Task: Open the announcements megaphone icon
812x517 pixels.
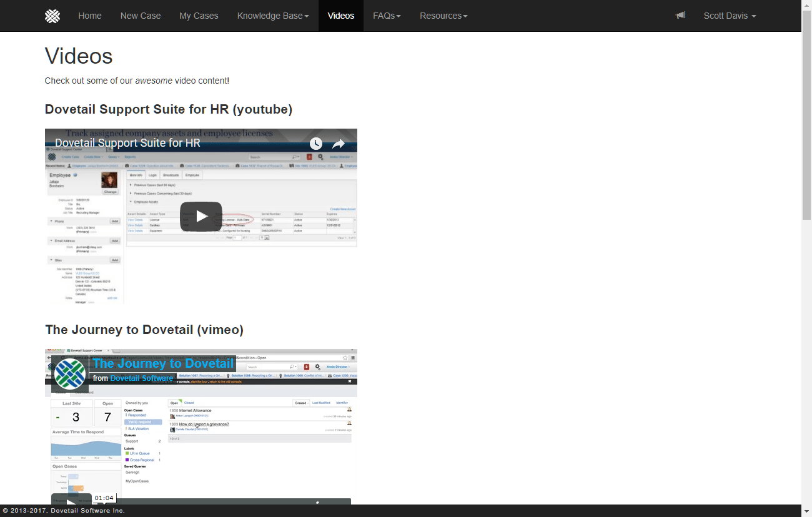Action: click(680, 16)
